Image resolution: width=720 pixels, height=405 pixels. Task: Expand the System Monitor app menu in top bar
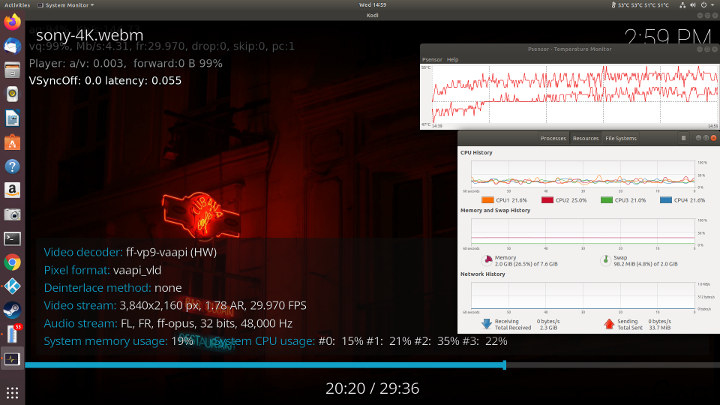point(66,5)
